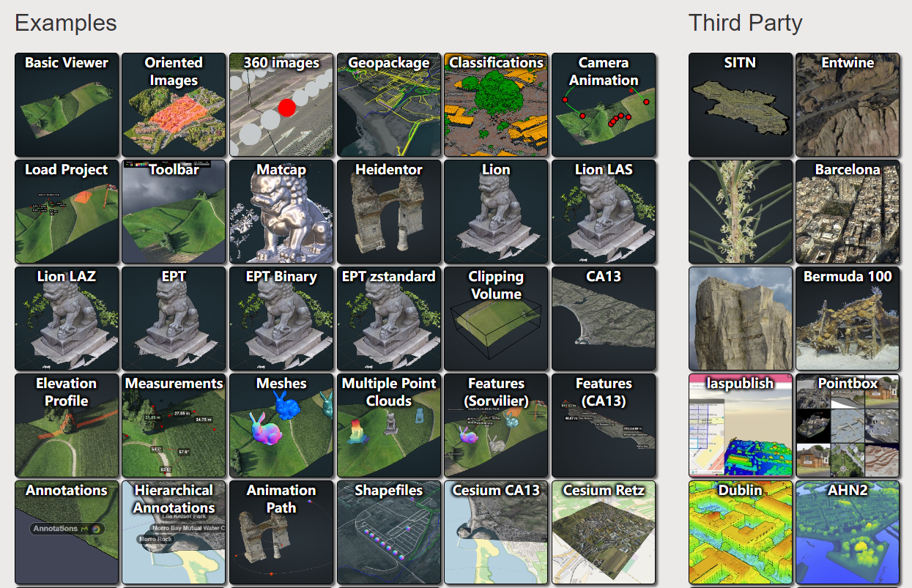Screen dimensions: 912x588
Task: Click the laspublish third party thumbnail
Action: coord(741,425)
